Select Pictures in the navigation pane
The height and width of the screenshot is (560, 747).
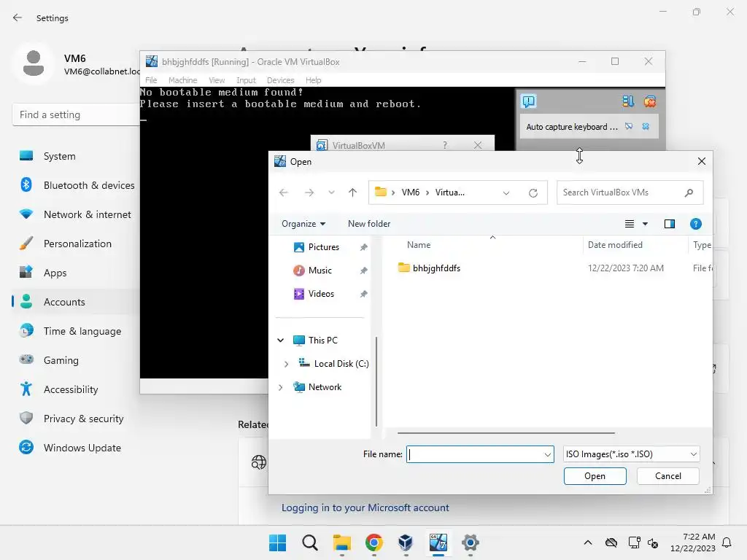click(x=323, y=247)
